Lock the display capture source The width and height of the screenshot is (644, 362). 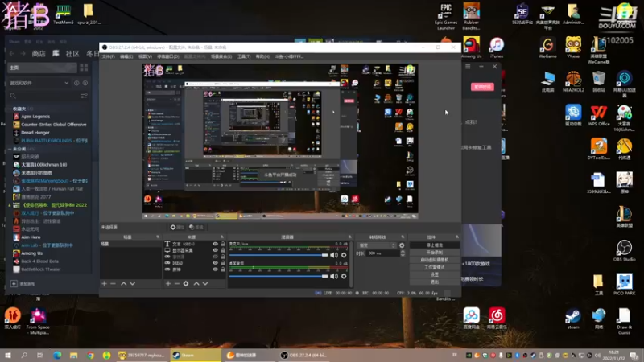[x=223, y=250]
